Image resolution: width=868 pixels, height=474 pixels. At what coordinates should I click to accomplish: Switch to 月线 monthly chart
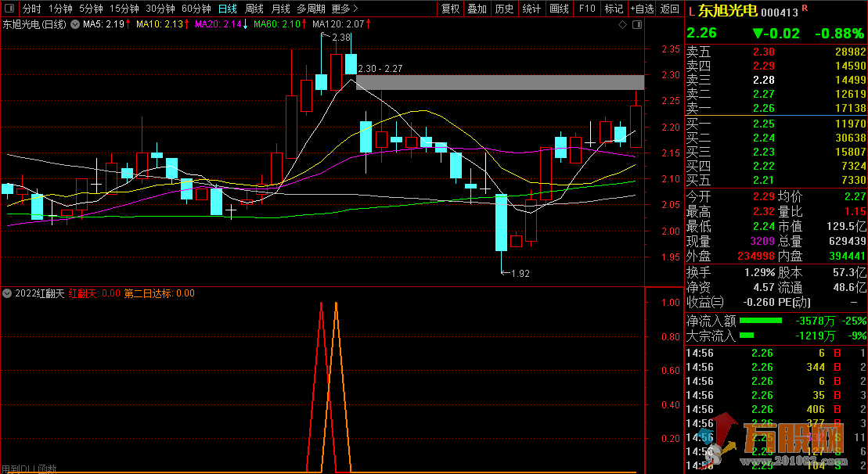[281, 9]
